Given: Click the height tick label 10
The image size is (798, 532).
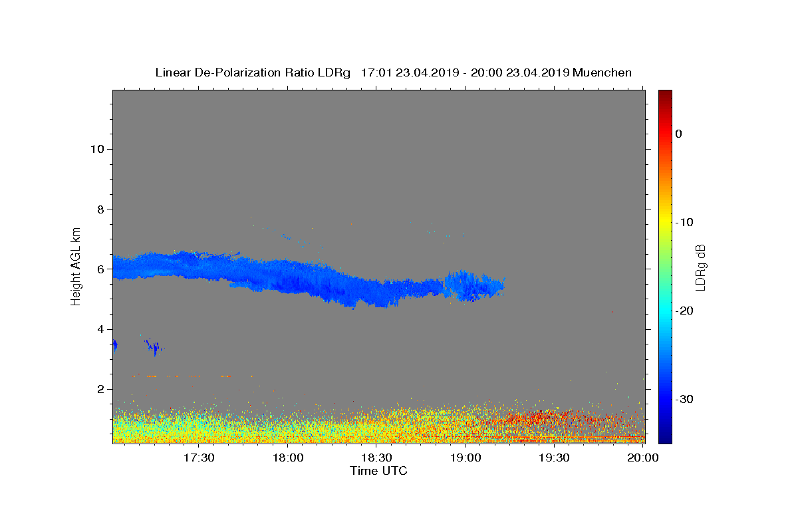Looking at the screenshot, I should pyautogui.click(x=96, y=149).
